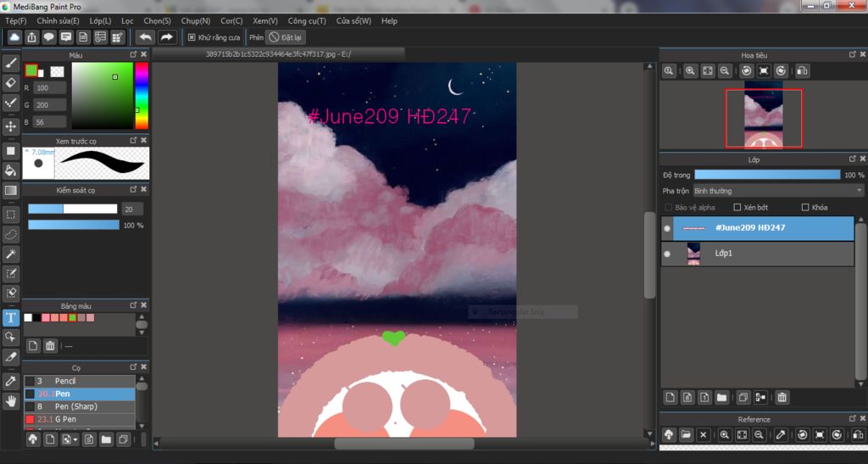The image size is (868, 464).
Task: Hide the #June209 HĐ247 layer
Action: 667,228
